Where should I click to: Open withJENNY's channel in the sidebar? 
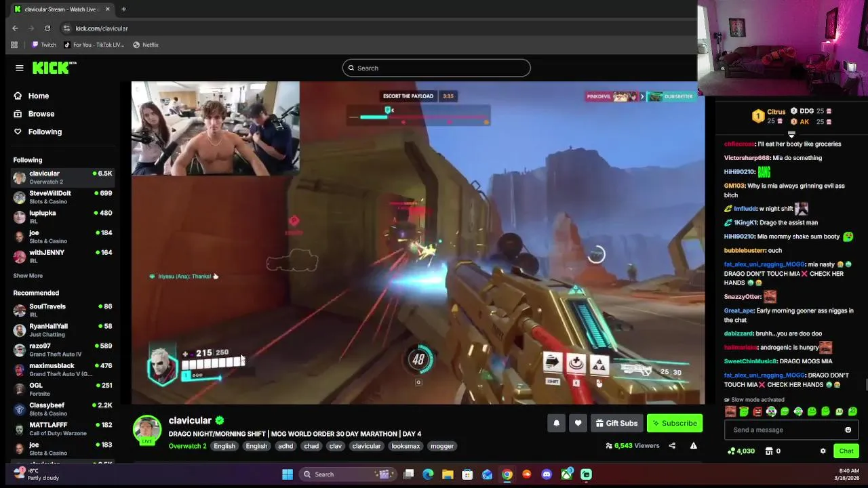(62, 256)
